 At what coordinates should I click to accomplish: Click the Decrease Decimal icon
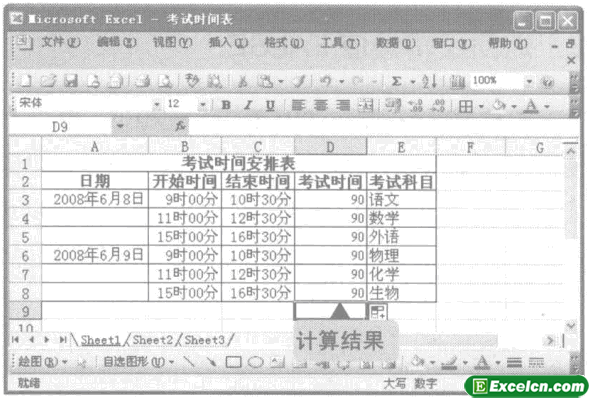coord(438,106)
